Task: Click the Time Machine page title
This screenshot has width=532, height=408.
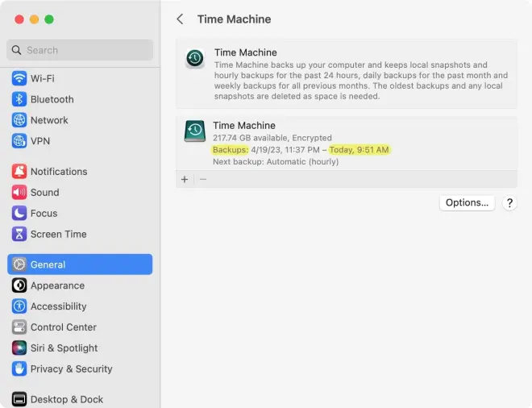Action: (x=234, y=19)
